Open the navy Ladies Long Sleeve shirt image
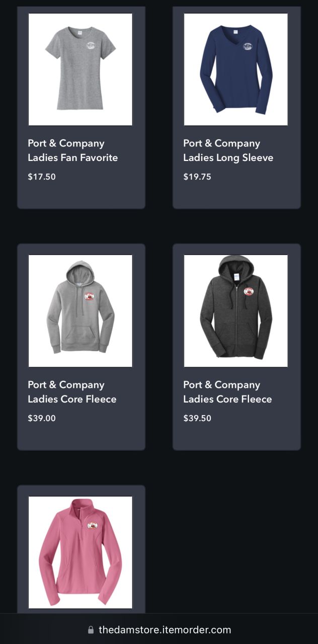The width and height of the screenshot is (318, 644). click(x=236, y=69)
